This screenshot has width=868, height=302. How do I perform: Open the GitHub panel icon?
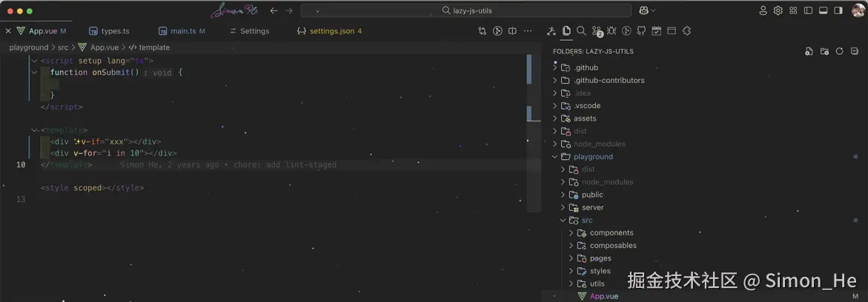(641, 31)
